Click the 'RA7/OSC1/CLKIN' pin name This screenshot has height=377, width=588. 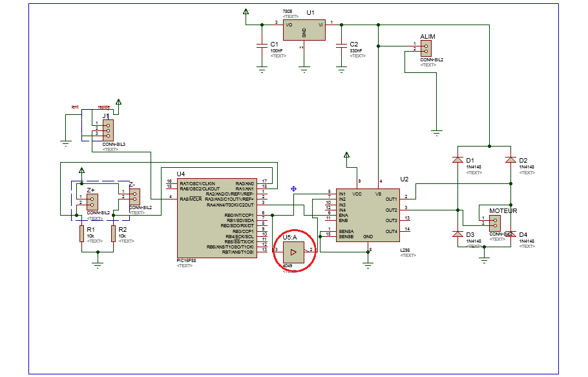(198, 183)
